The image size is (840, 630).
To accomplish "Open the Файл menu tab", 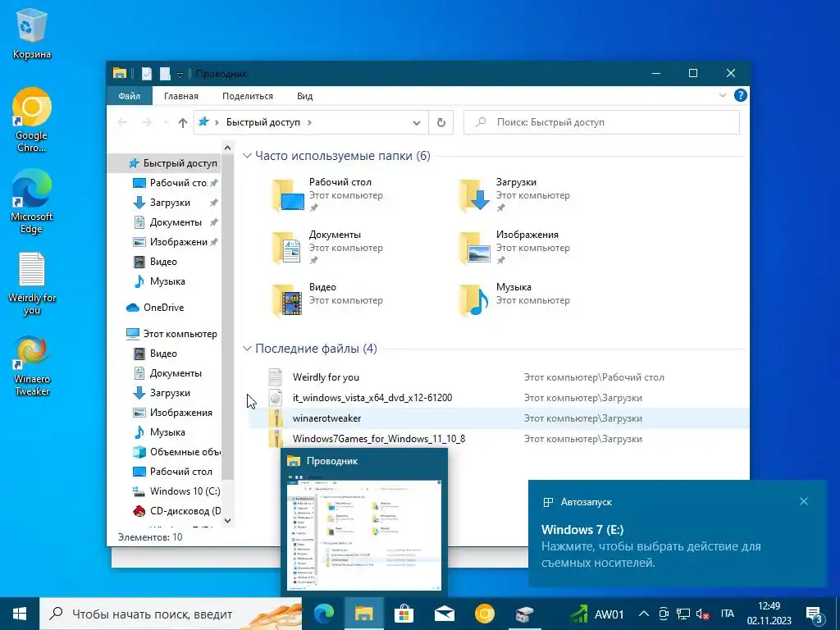I will [x=129, y=96].
